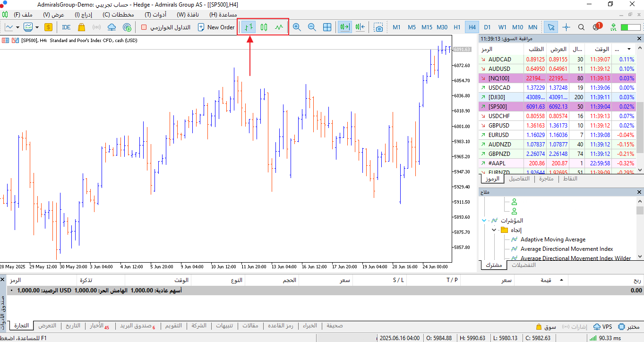Open the VPS icon in status bar

602,327
